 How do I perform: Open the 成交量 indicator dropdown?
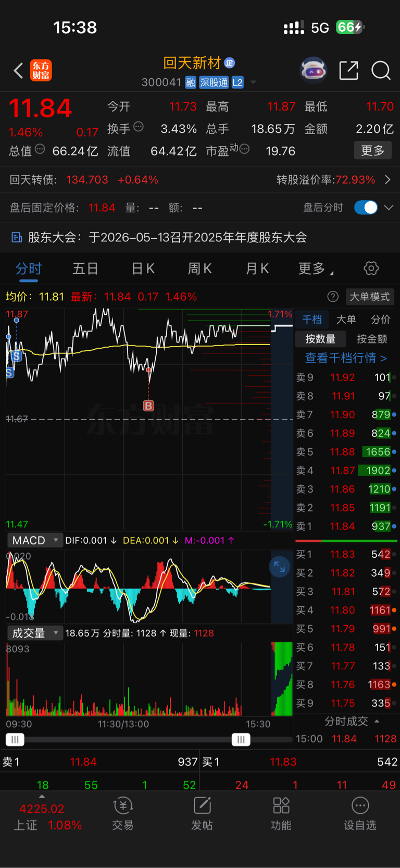(x=34, y=633)
